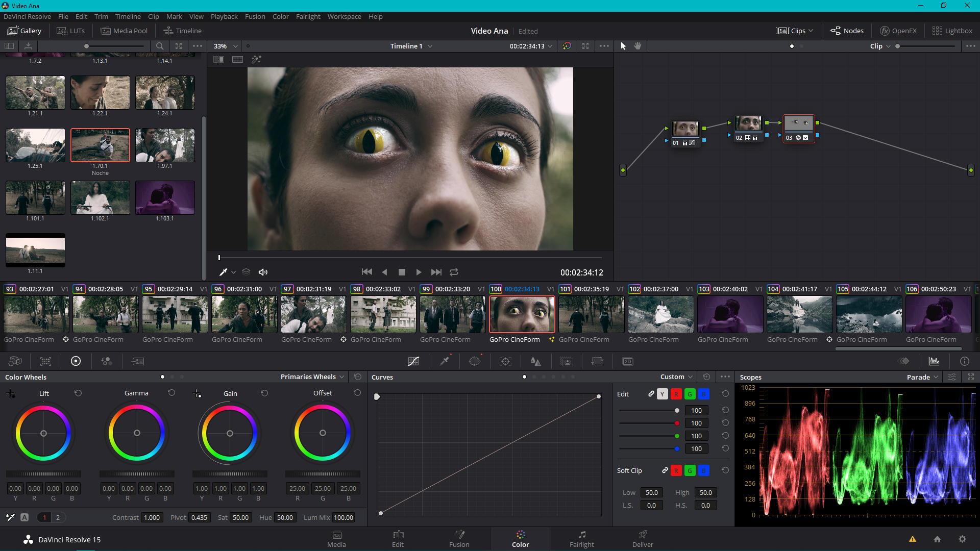Open the Parade scope type dropdown
The width and height of the screenshot is (980, 551).
923,377
